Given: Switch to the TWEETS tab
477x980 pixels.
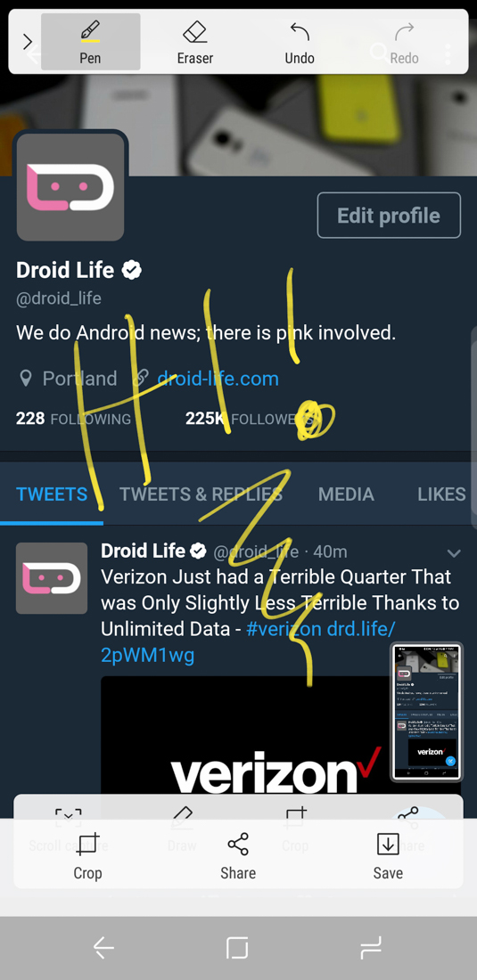Looking at the screenshot, I should coord(52,494).
